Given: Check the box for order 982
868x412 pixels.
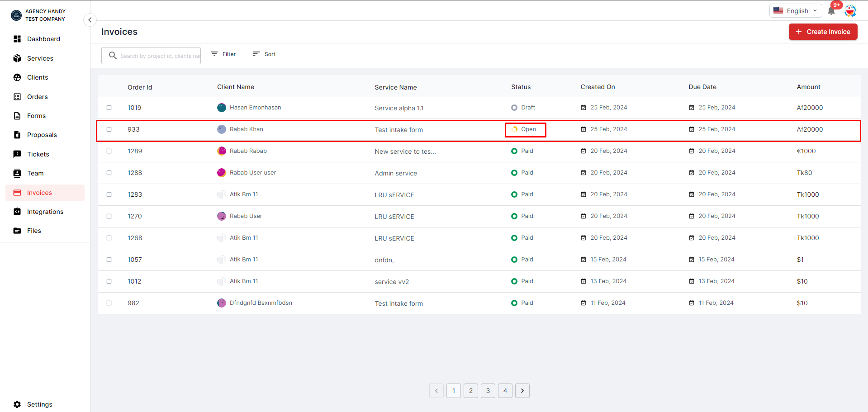Looking at the screenshot, I should click(109, 303).
